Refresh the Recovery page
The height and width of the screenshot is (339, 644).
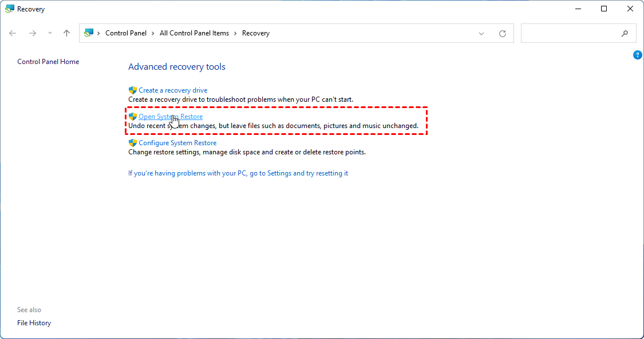pyautogui.click(x=503, y=34)
